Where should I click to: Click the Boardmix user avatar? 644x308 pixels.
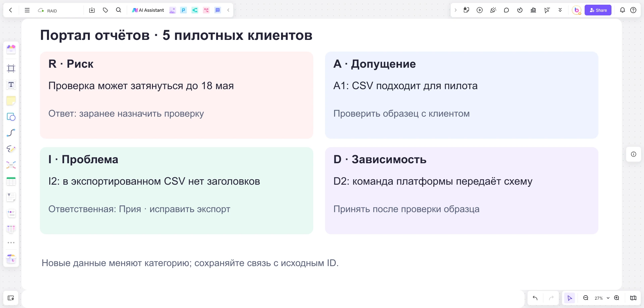tap(577, 10)
